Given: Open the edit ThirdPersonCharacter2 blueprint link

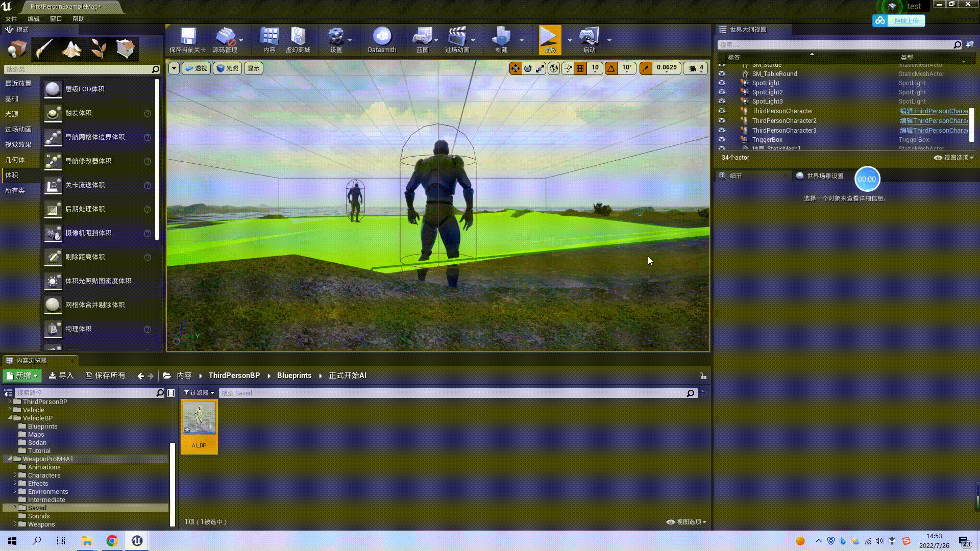Looking at the screenshot, I should pos(933,121).
